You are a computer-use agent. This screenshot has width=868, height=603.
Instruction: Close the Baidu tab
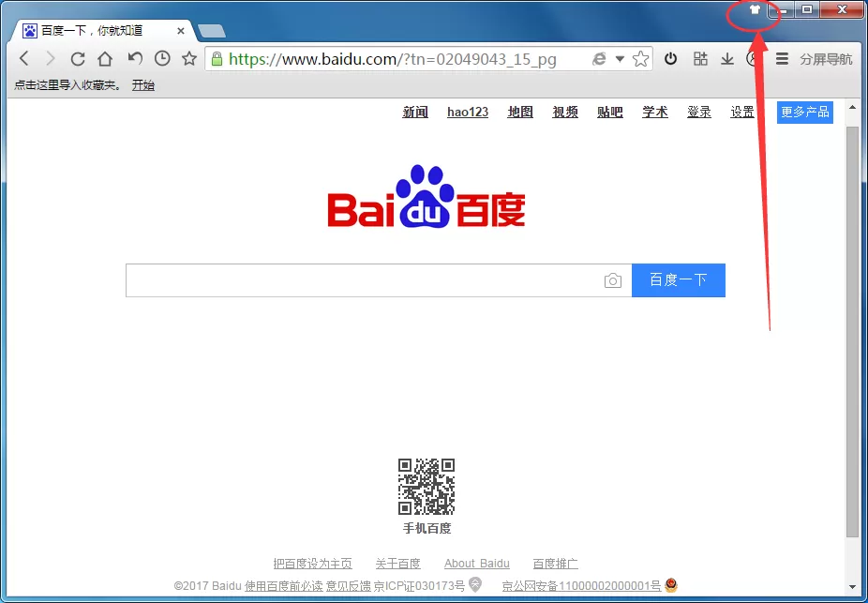(181, 31)
